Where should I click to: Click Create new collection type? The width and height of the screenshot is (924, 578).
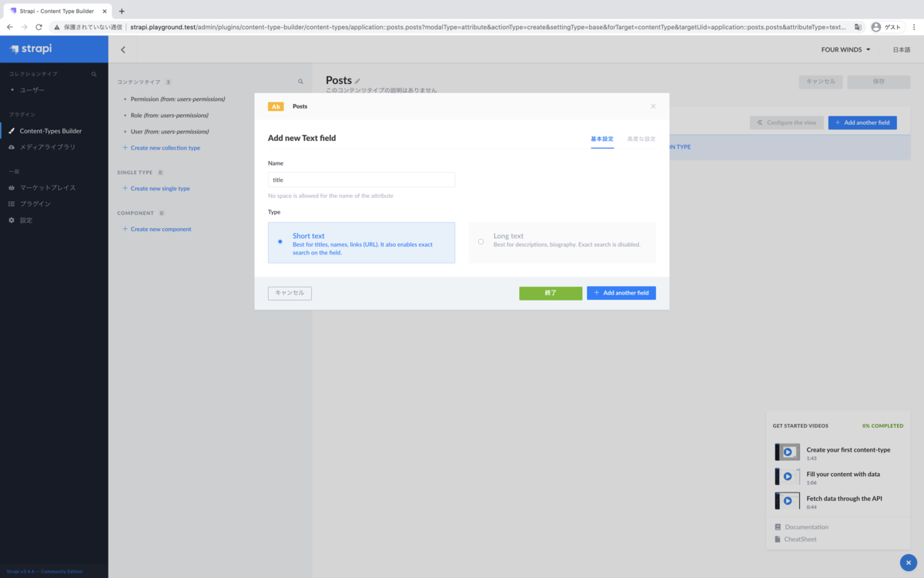tap(161, 147)
